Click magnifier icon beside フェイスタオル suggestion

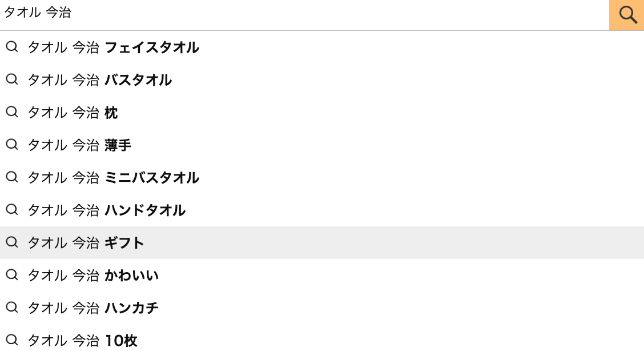click(x=12, y=47)
